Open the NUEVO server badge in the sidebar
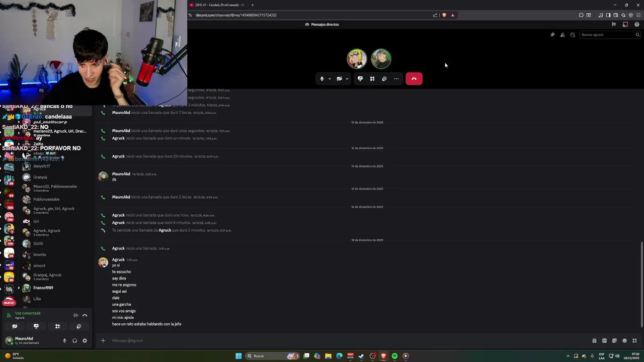The width and height of the screenshot is (644, 362). [9, 302]
